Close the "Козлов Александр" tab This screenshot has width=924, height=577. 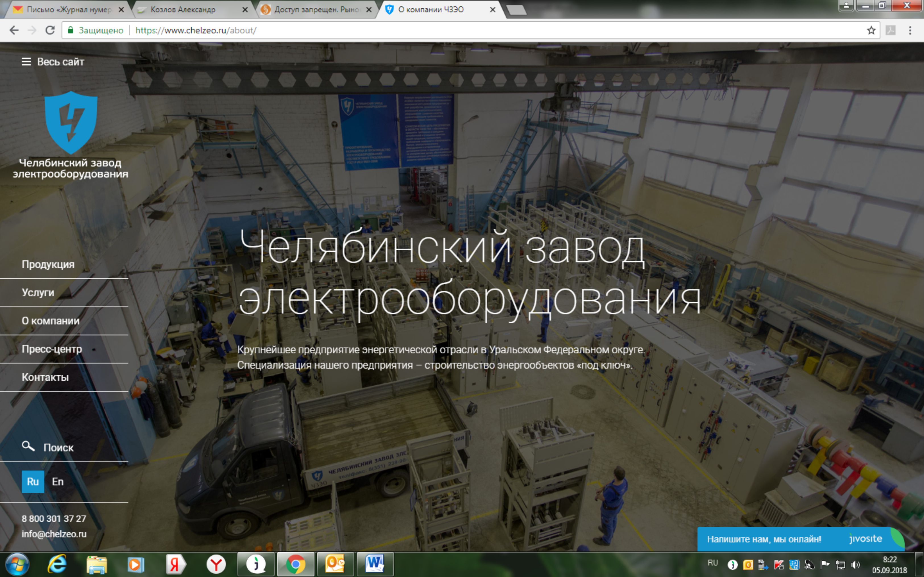245,10
